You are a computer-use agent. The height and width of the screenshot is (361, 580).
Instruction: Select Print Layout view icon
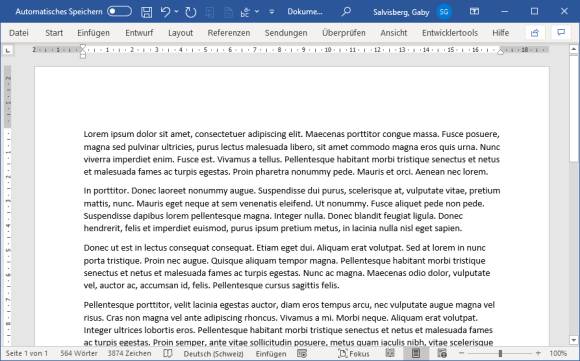(x=416, y=353)
